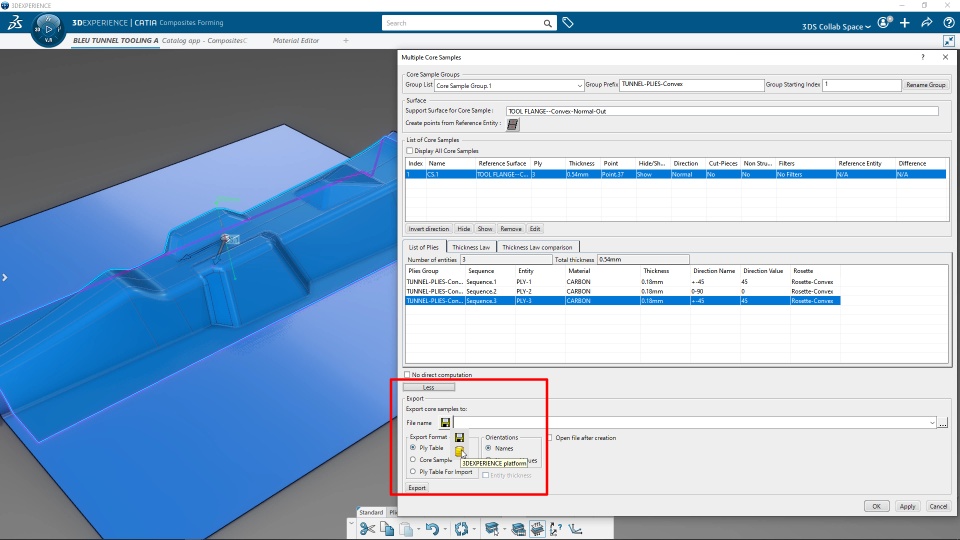Add a new tab with plus
The width and height of the screenshot is (960, 540).
[346, 40]
